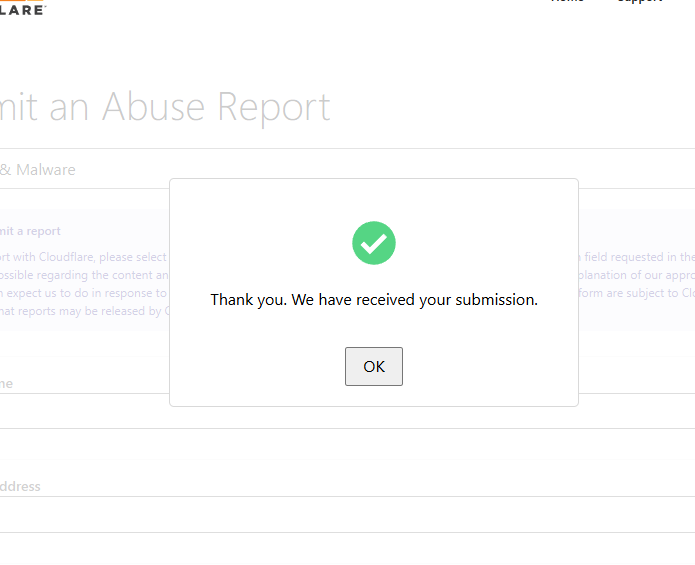The height and width of the screenshot is (565, 695).
Task: Click the OK button in the dialog
Action: coord(374,366)
